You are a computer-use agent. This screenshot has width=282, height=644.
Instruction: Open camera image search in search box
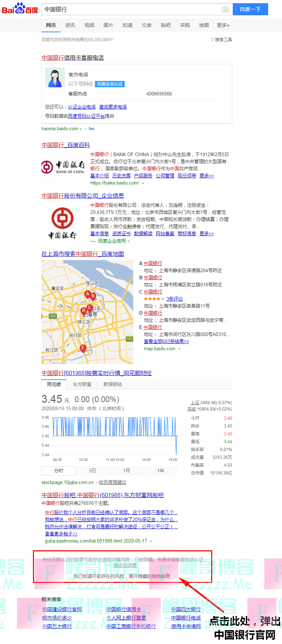[x=225, y=9]
